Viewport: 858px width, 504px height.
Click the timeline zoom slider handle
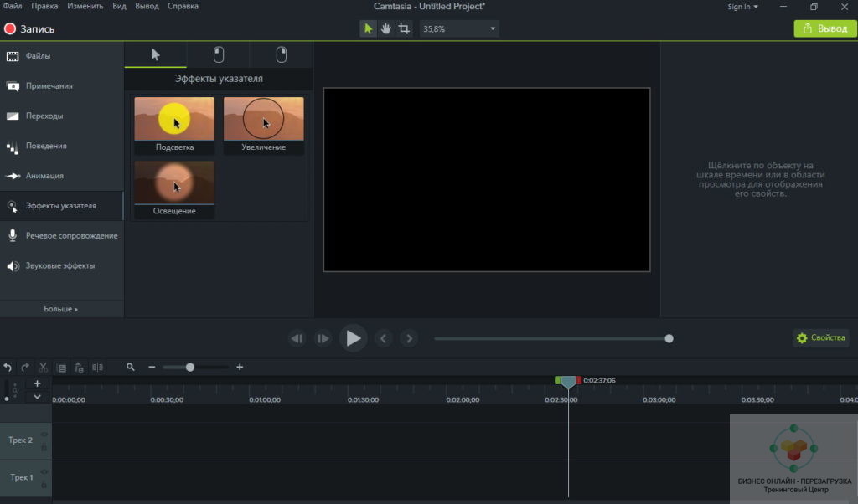(190, 367)
